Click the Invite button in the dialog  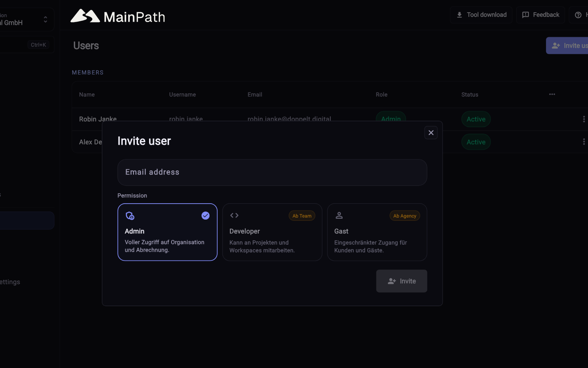tap(401, 281)
